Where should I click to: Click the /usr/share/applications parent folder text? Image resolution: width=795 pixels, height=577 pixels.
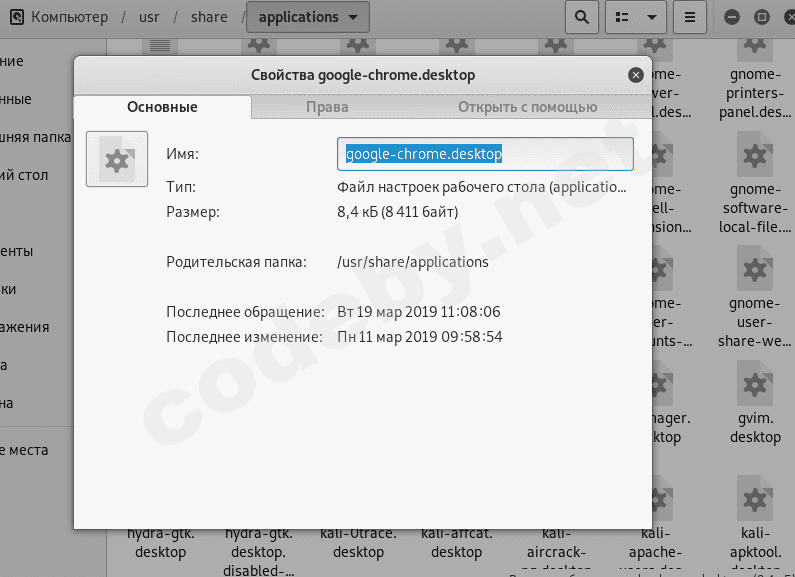[x=413, y=262]
